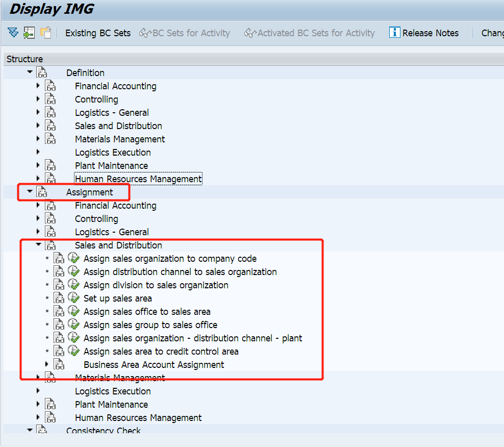Click the Release Notes info icon
Image resolution: width=504 pixels, height=447 pixels.
coord(394,32)
